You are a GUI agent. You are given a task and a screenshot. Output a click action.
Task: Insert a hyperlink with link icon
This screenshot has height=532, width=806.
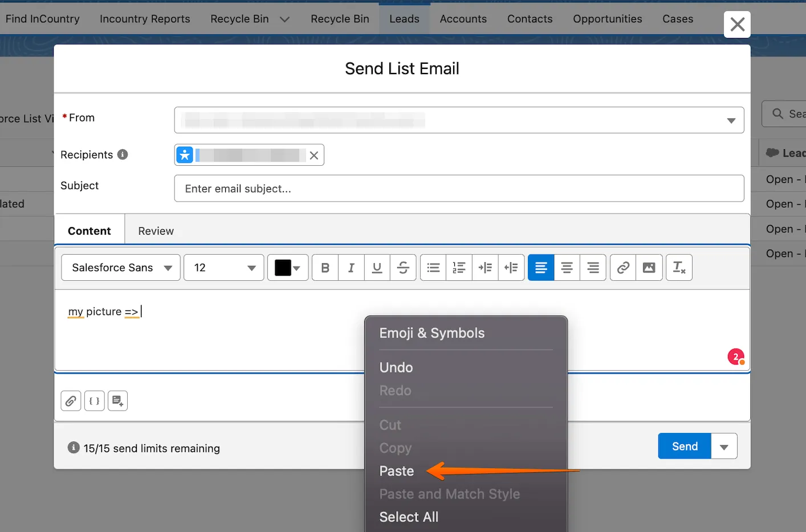point(623,268)
